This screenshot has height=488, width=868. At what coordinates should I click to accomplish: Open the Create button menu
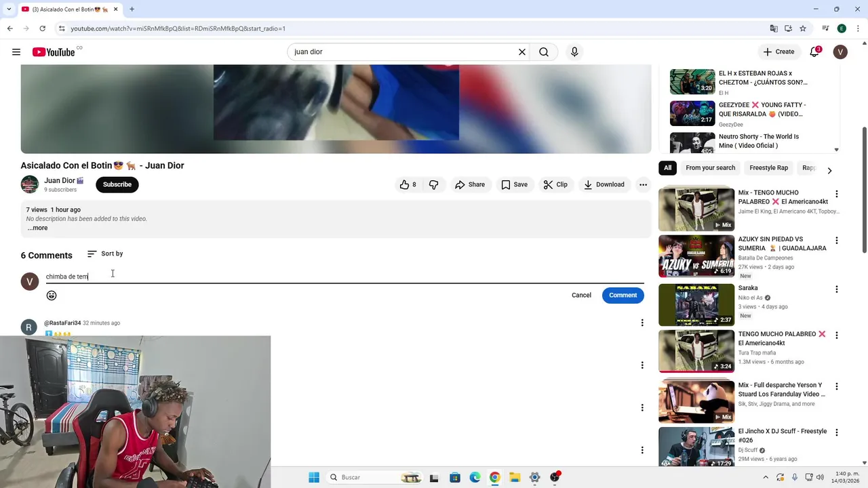tap(778, 52)
